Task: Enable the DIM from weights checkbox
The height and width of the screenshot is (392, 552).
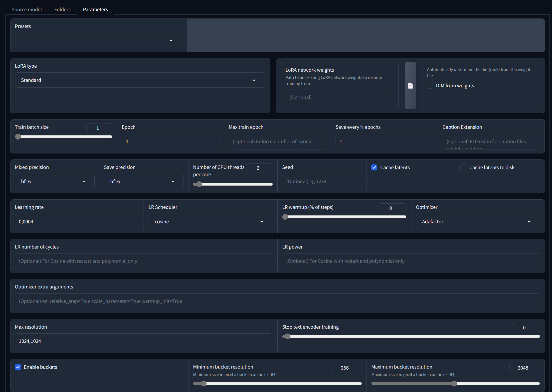Action: 430,86
